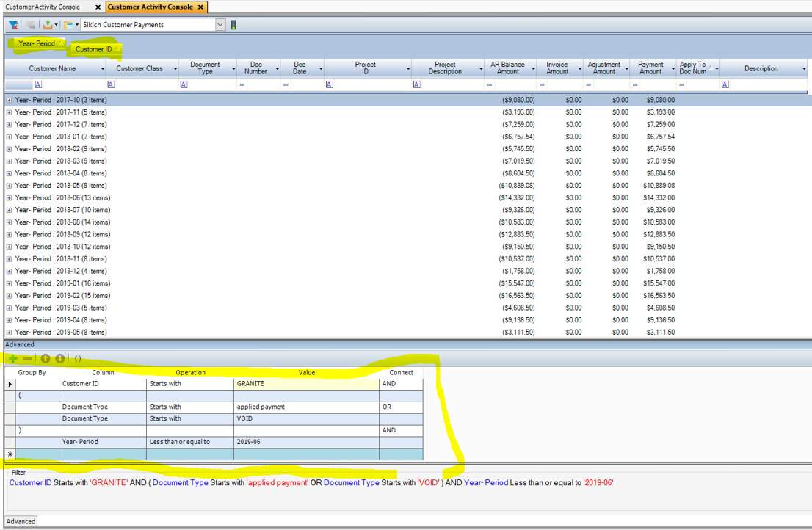Open the Sikich Customer Payments dropdown
This screenshot has width=812, height=530.
(x=220, y=25)
